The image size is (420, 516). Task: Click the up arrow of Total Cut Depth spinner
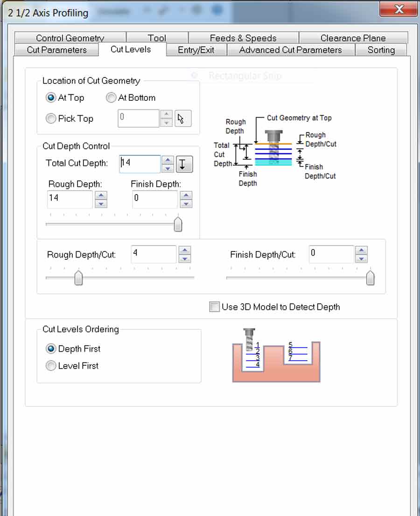tap(168, 160)
